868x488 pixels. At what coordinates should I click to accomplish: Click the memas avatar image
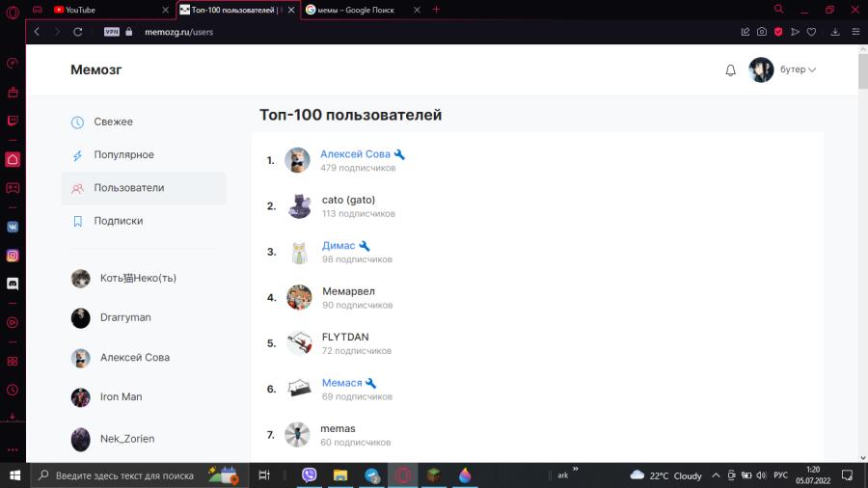[x=297, y=435]
